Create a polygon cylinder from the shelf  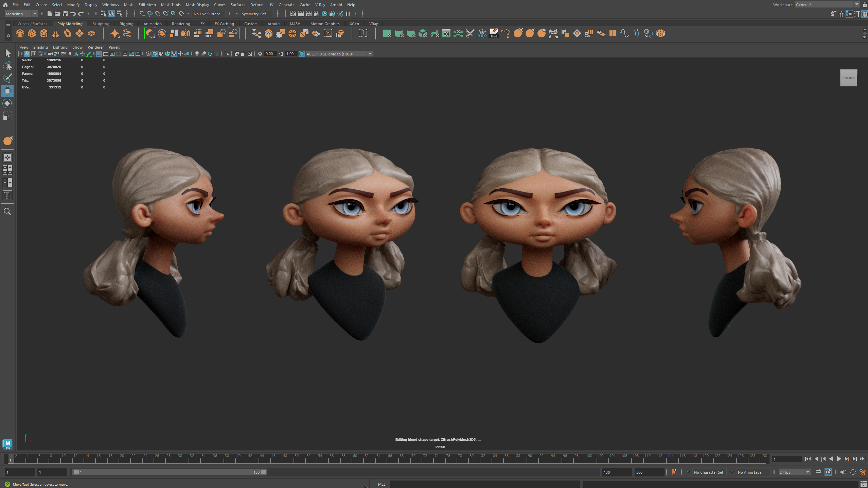(x=44, y=33)
